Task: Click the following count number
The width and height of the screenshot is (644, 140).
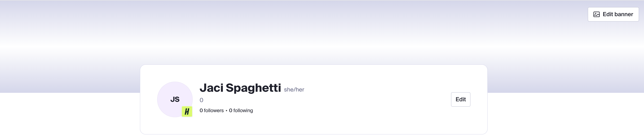Action: pyautogui.click(x=231, y=111)
